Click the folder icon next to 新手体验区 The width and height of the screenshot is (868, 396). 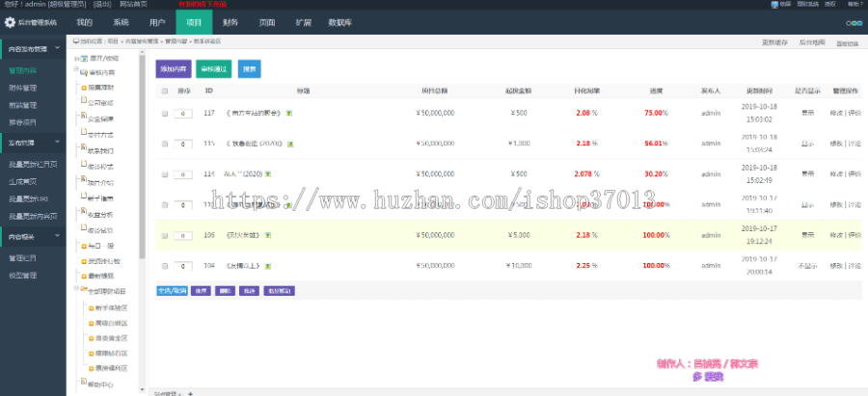coord(92,308)
